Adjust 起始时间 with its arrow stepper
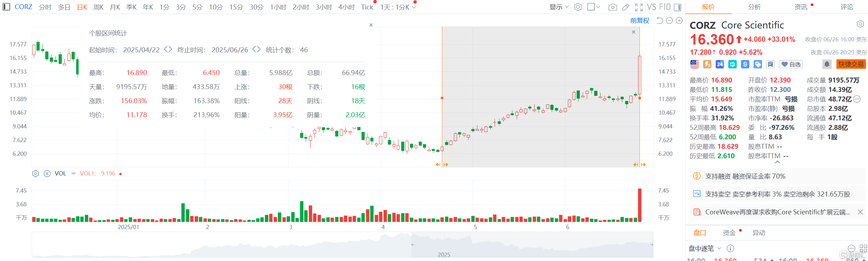This screenshot has height=261, width=868. 168,49
